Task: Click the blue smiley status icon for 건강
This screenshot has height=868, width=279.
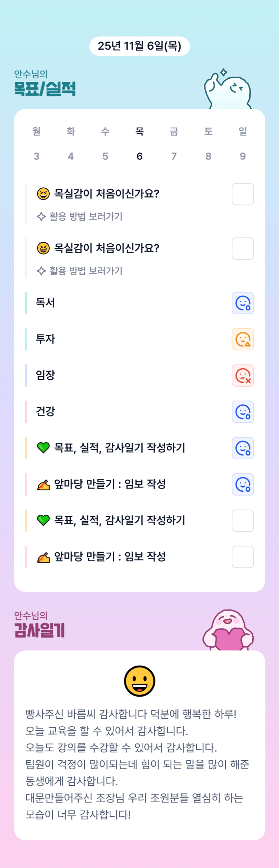Action: coord(243,412)
